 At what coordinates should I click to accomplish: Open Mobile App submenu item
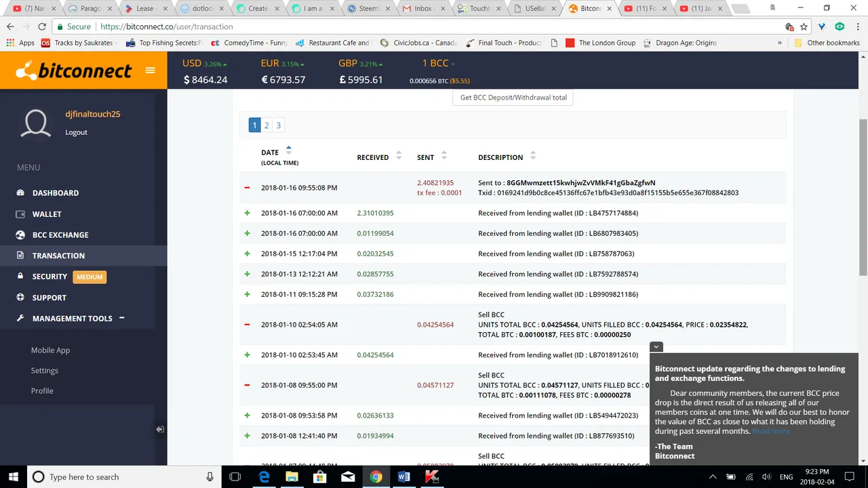(50, 350)
